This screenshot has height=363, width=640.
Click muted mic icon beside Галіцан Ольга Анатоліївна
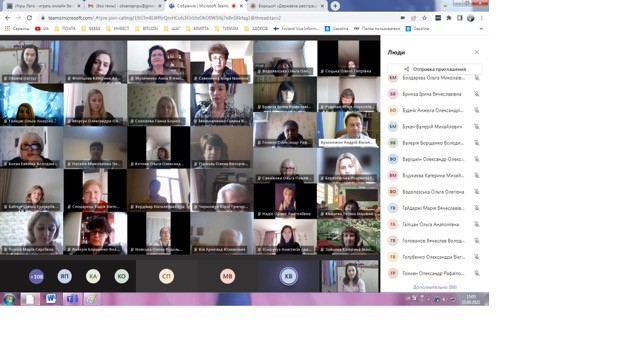click(x=476, y=224)
